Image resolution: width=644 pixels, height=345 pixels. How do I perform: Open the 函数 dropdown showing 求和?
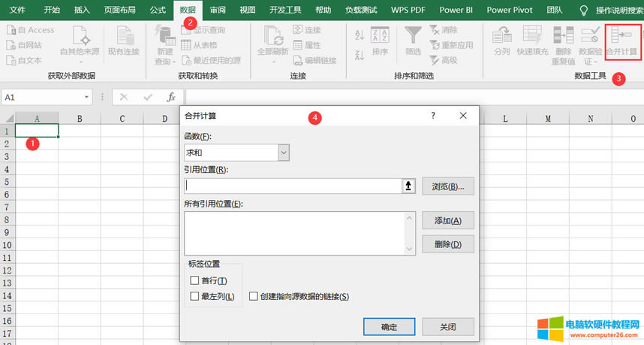[x=284, y=153]
